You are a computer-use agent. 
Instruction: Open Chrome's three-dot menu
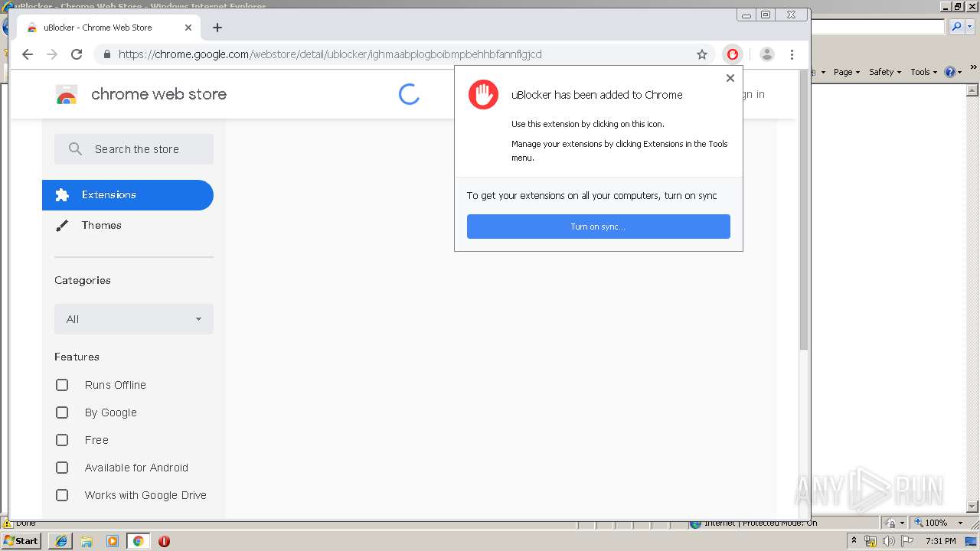tap(792, 54)
